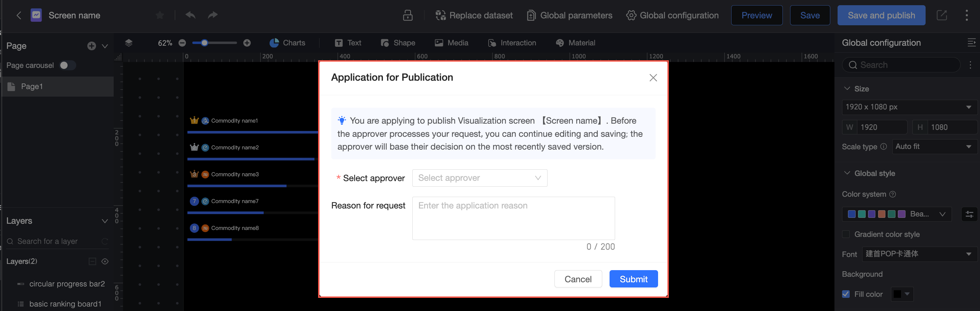
Task: Open more options beside Search
Action: [x=971, y=65]
